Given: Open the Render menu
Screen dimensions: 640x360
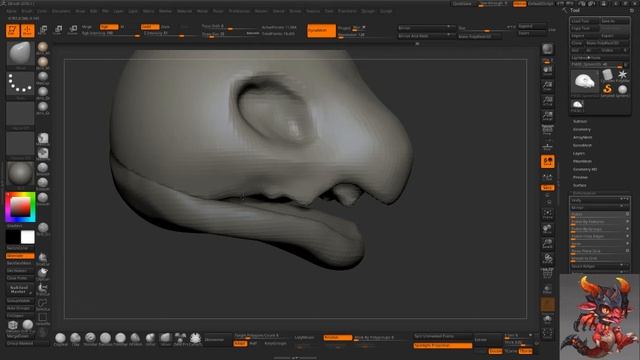Looking at the screenshot, I should 261,11.
